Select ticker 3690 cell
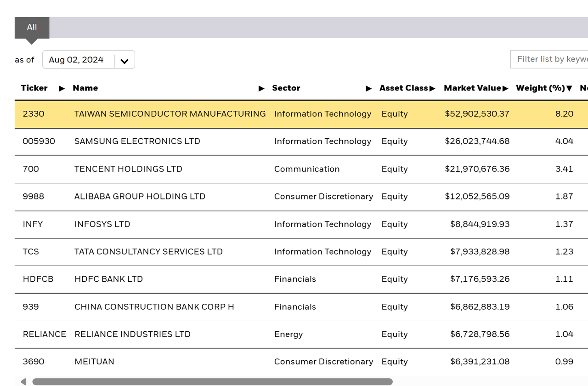The width and height of the screenshot is (588, 386). click(34, 362)
